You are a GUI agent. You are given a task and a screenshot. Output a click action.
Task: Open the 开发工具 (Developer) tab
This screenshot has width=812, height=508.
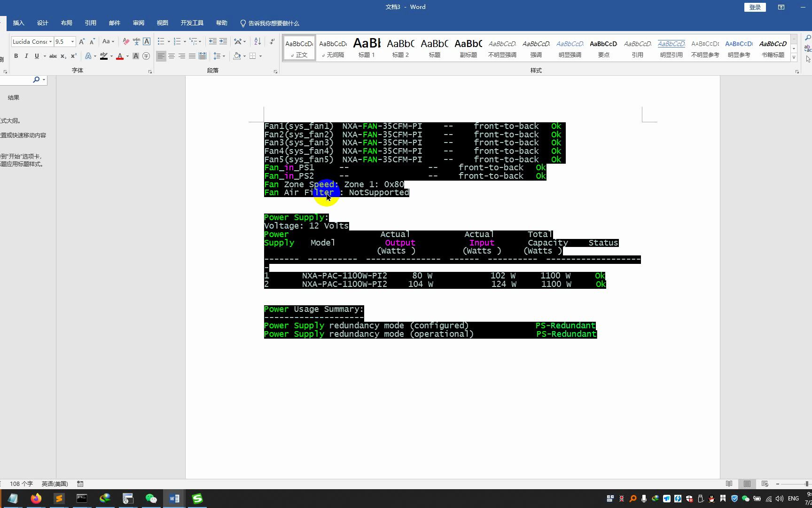pos(192,23)
